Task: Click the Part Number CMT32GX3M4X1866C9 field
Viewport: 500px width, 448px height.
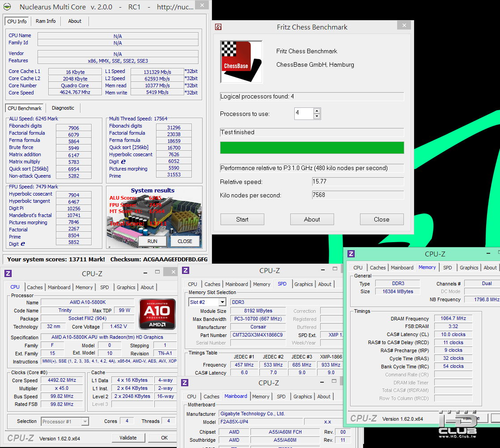Action: [258, 335]
